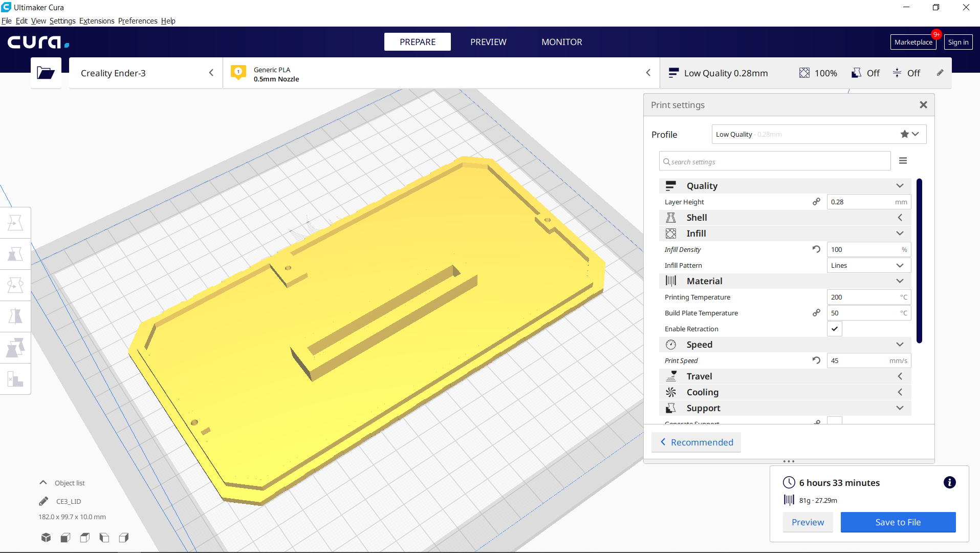The image size is (980, 553).
Task: Open the Infill Pattern Lines dropdown
Action: click(869, 265)
